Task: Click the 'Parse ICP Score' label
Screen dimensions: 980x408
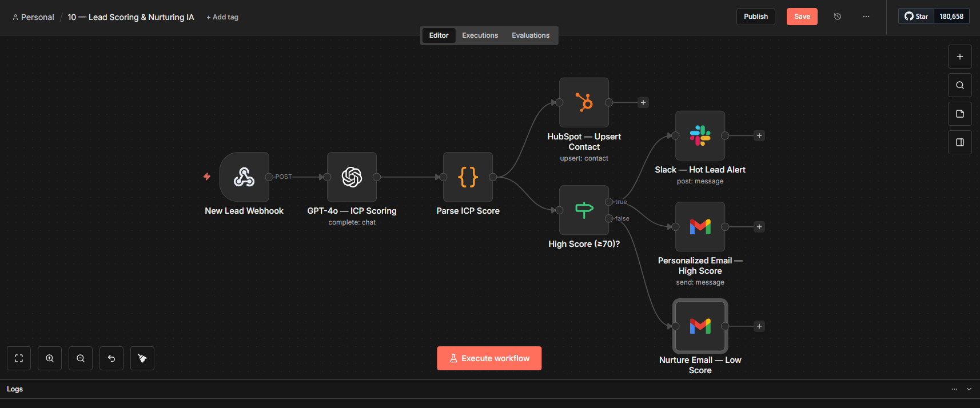Action: coord(468,211)
